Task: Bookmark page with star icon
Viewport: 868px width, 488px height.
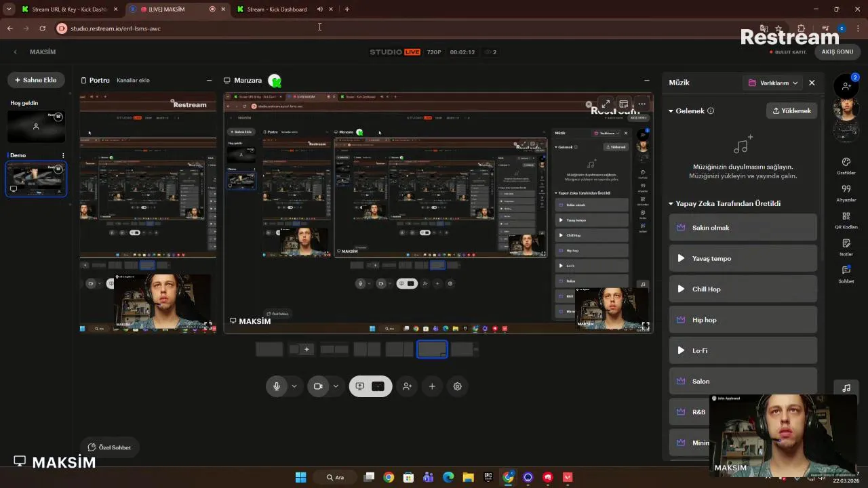Action: [778, 28]
